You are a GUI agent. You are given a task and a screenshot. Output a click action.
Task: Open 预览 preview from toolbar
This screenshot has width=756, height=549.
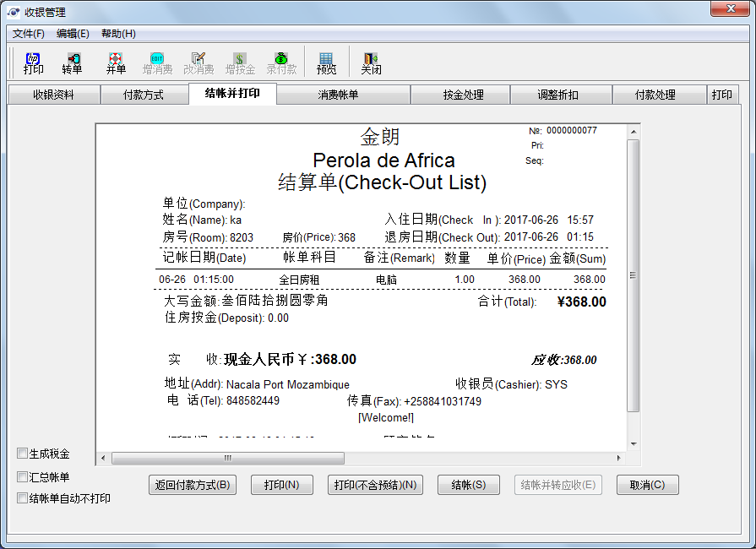pyautogui.click(x=326, y=63)
